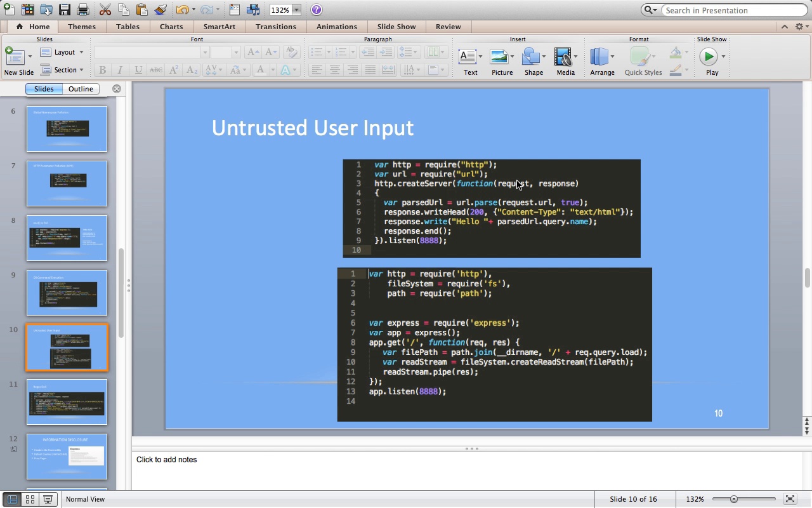Open Play slide show options arrow

(723, 57)
